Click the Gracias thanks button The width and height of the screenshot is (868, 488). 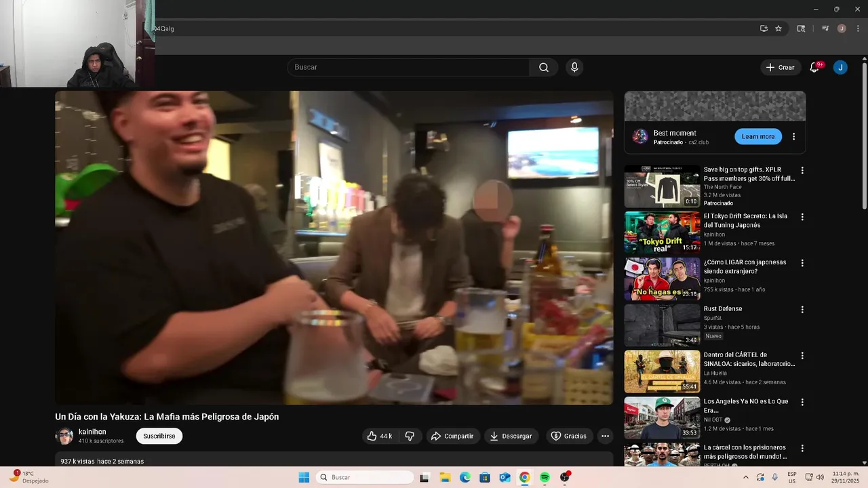click(x=570, y=436)
